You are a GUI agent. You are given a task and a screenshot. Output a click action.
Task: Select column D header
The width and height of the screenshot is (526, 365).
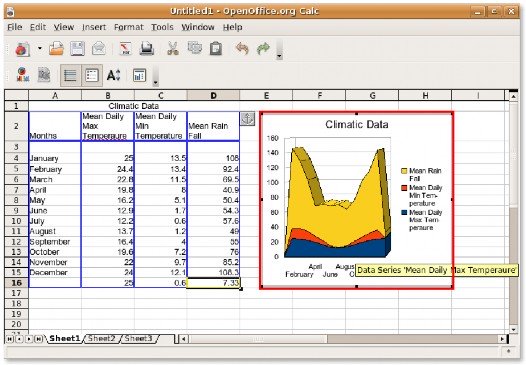[213, 96]
